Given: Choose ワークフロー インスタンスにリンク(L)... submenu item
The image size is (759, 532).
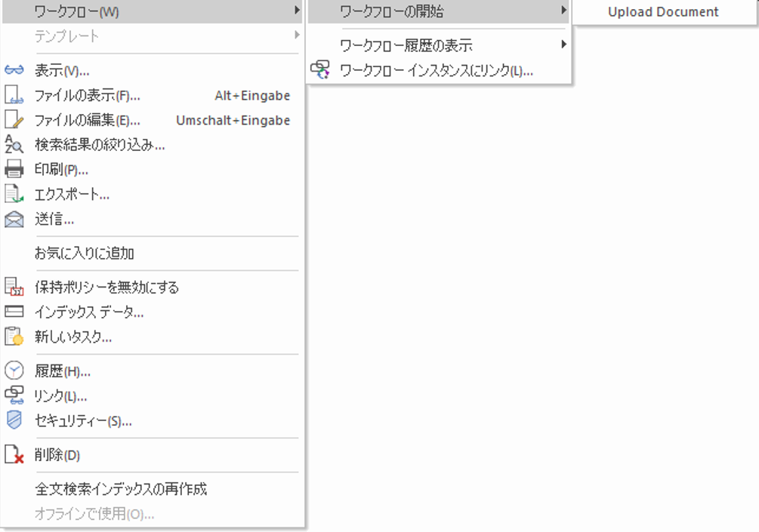Looking at the screenshot, I should (x=439, y=71).
